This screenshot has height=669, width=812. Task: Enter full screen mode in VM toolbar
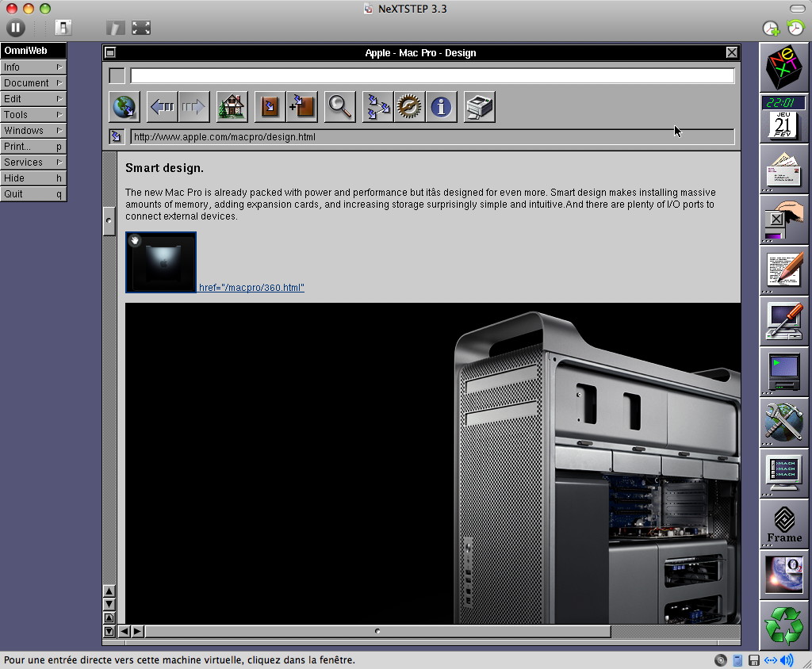141,28
